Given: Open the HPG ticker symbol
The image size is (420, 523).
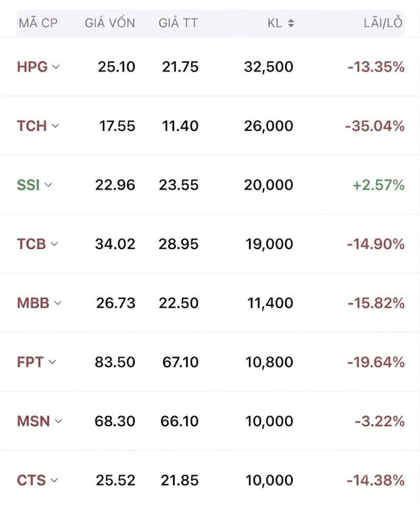Looking at the screenshot, I should [32, 67].
